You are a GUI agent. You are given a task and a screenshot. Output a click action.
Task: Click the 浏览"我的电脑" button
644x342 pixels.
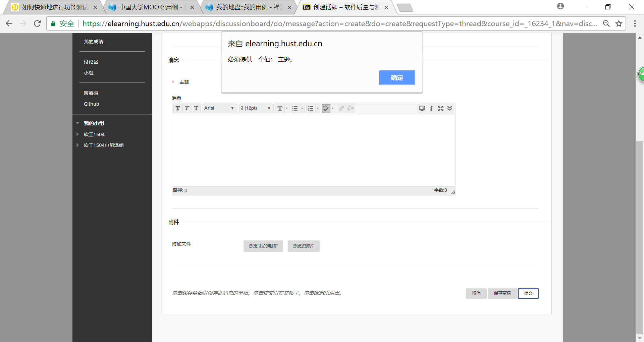click(x=263, y=246)
